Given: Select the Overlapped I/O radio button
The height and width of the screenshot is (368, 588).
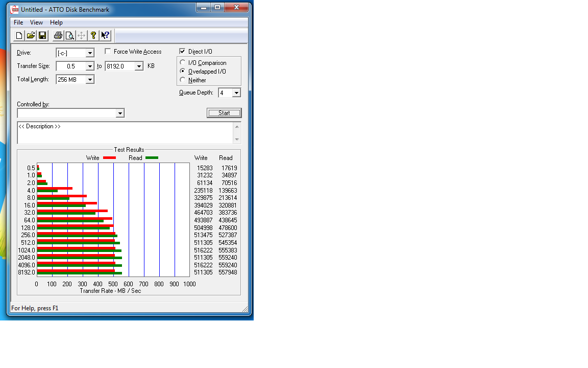Looking at the screenshot, I should (x=183, y=71).
